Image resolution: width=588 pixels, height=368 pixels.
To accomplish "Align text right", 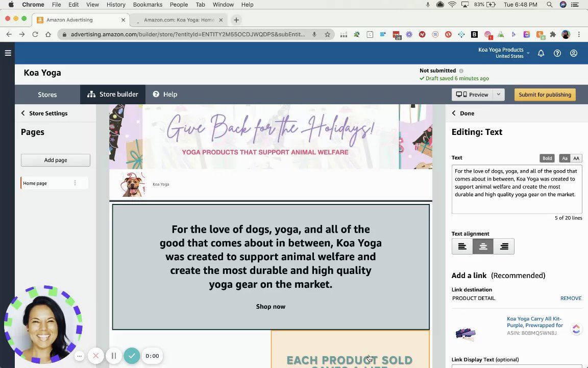I will (x=504, y=246).
